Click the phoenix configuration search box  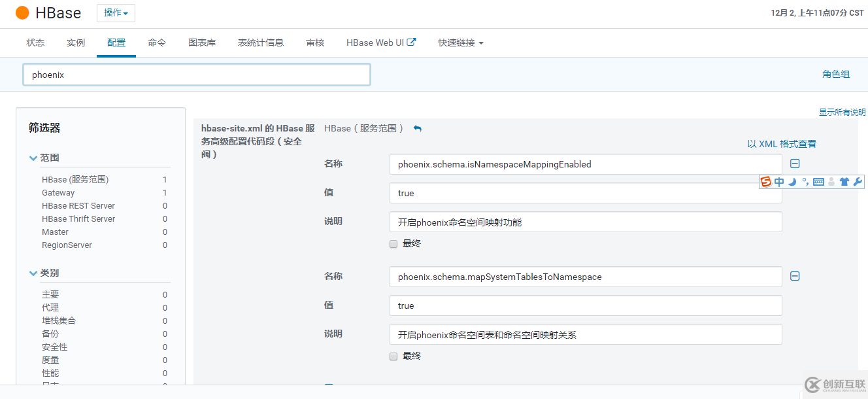[x=197, y=75]
